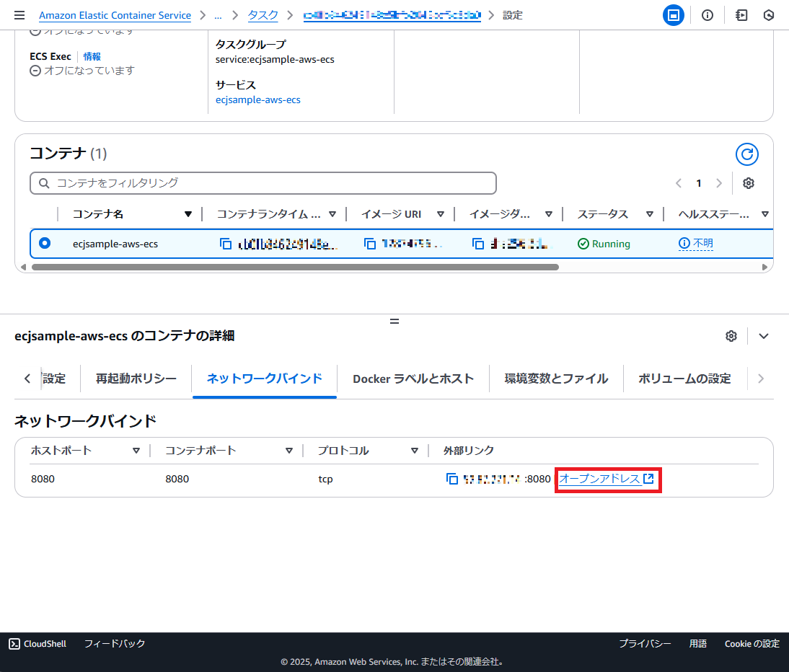The height and width of the screenshot is (672, 789).
Task: Open Cookie の設定 footer link
Action: (x=751, y=644)
